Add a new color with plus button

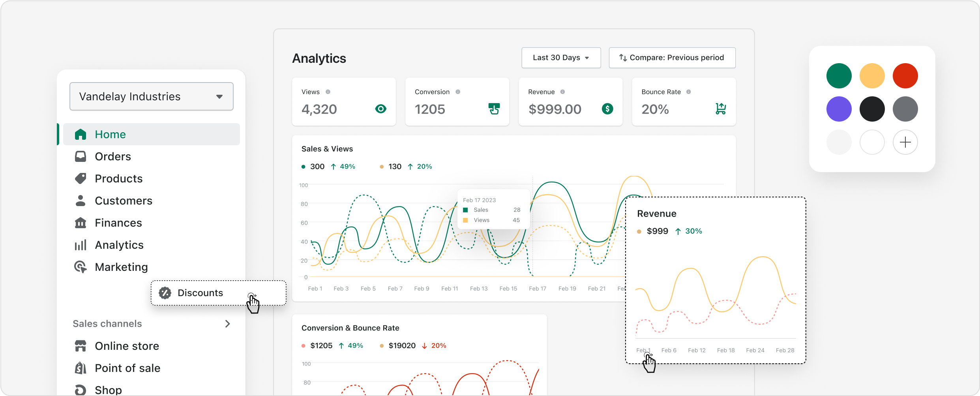point(905,142)
